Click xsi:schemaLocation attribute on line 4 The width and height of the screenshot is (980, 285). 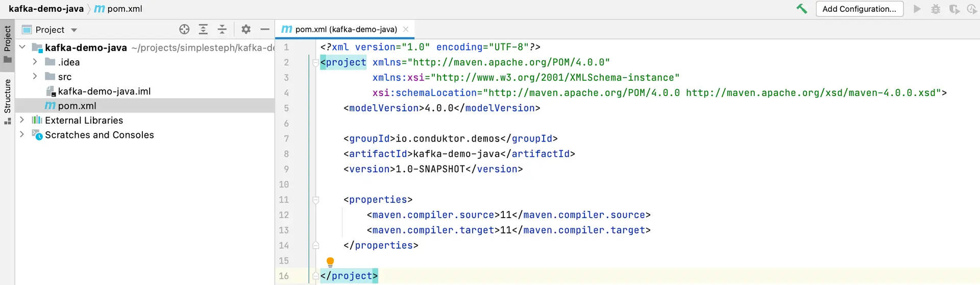[425, 92]
